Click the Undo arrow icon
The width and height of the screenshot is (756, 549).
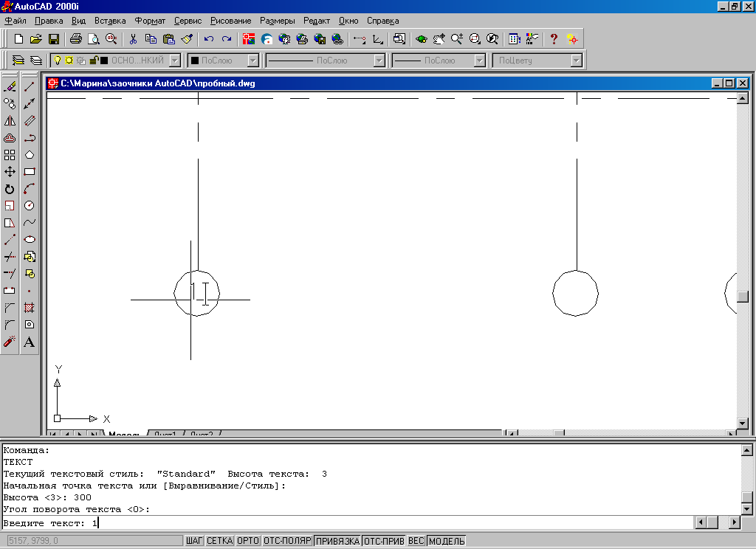[209, 39]
